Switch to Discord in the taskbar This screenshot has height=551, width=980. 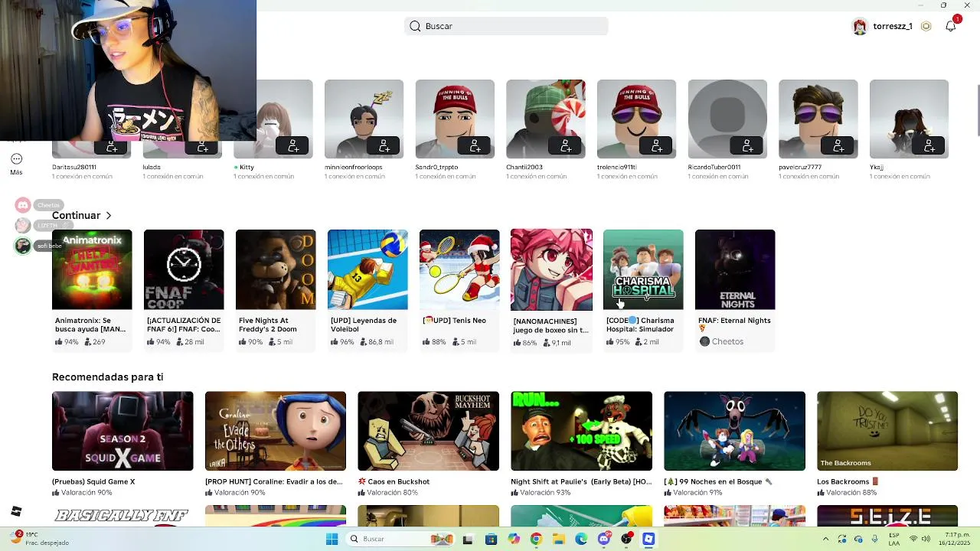[x=604, y=539]
